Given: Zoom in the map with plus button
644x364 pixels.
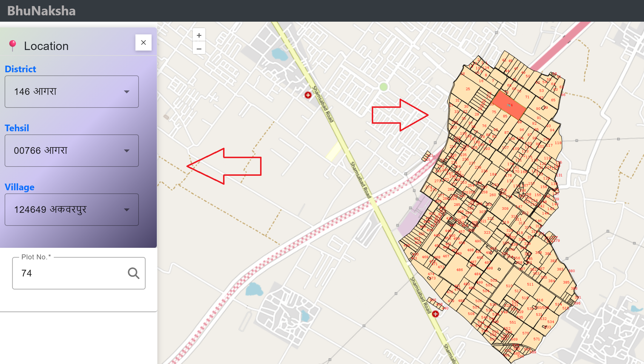Looking at the screenshot, I should click(199, 35).
